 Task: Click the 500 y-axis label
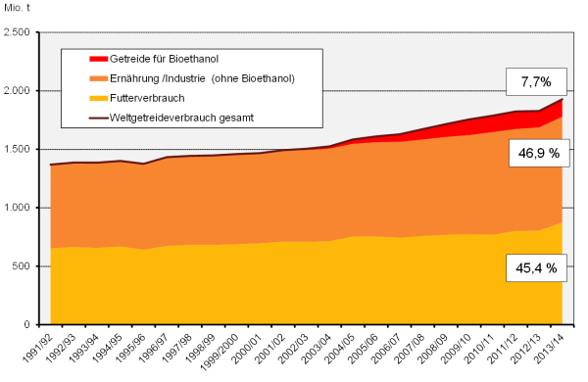point(22,266)
